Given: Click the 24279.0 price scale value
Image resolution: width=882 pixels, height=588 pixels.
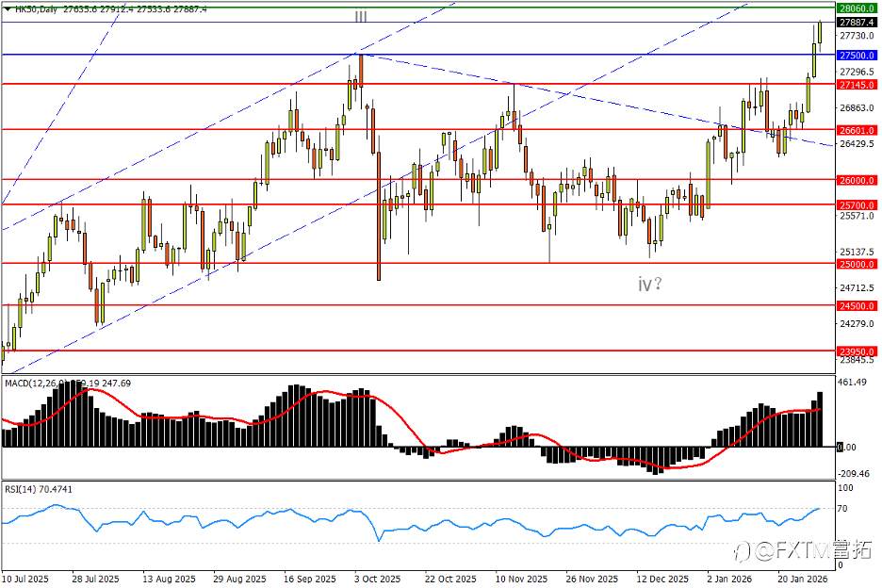Looking at the screenshot, I should 857,324.
